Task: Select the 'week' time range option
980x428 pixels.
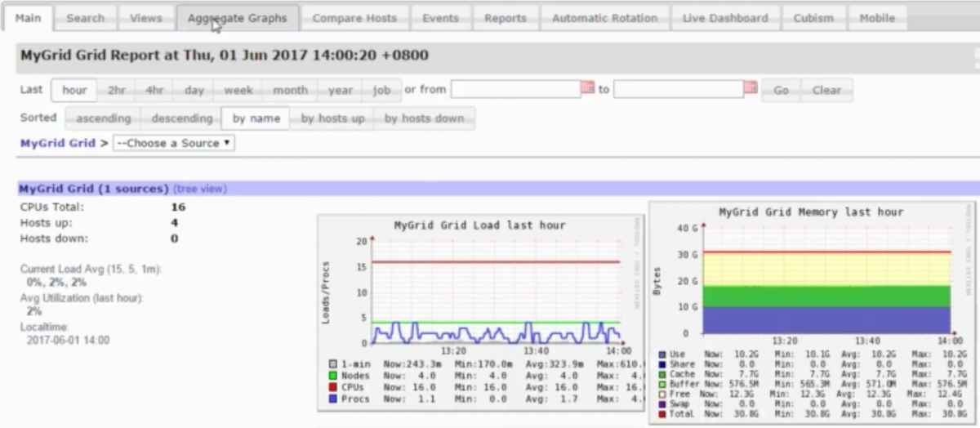Action: point(238,90)
